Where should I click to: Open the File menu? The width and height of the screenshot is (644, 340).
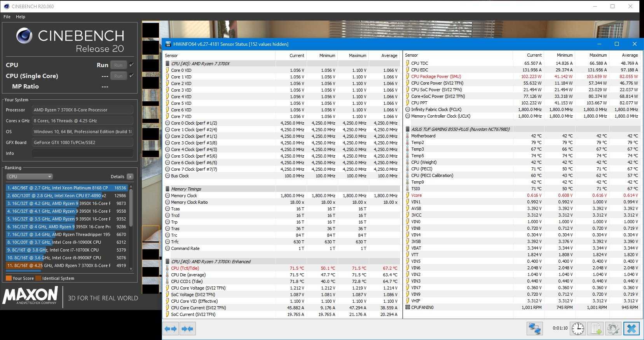point(7,17)
